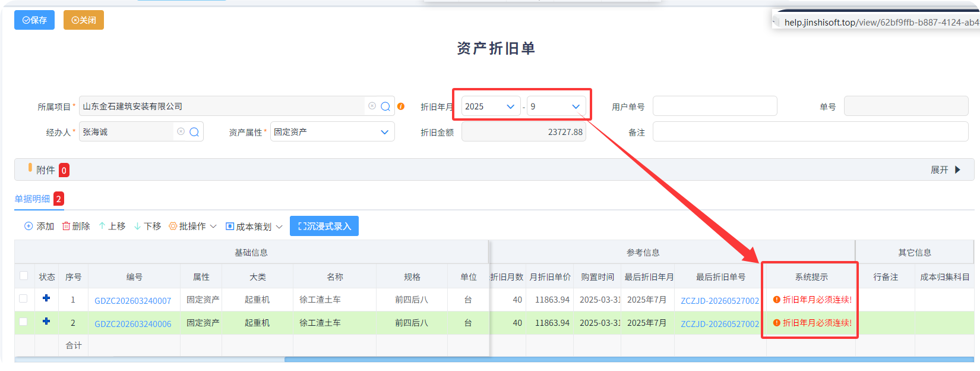Click orange info icon beside project field
This screenshot has height=371, width=980.
[x=401, y=106]
